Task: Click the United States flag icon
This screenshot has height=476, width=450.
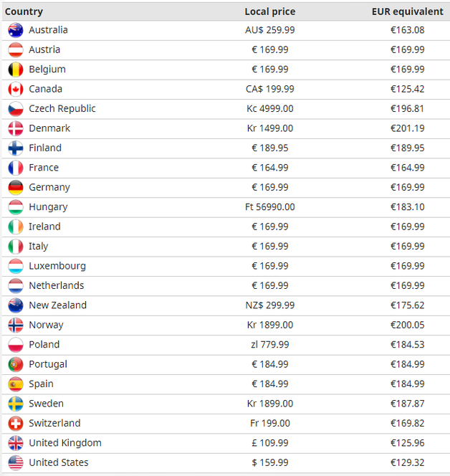Action: (16, 462)
